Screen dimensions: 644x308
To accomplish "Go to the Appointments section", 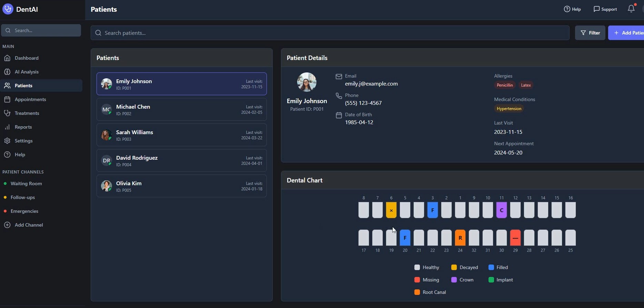I will click(30, 99).
